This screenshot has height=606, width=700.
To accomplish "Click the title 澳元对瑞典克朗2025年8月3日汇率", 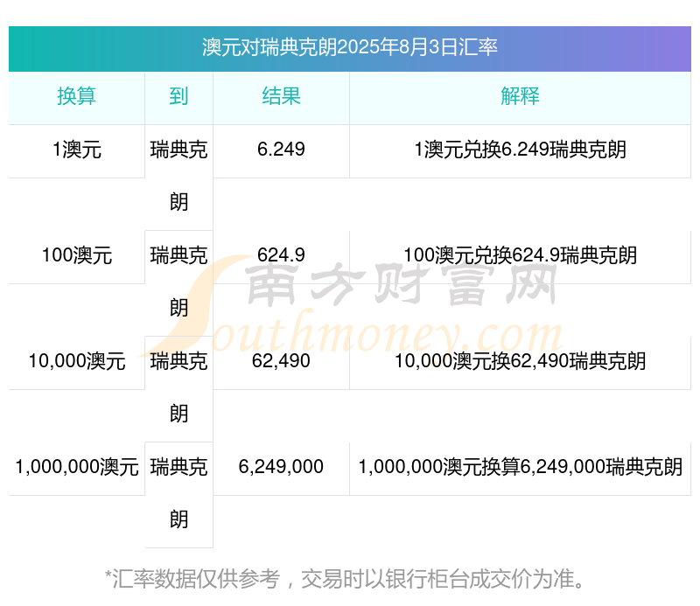I will (x=349, y=47).
